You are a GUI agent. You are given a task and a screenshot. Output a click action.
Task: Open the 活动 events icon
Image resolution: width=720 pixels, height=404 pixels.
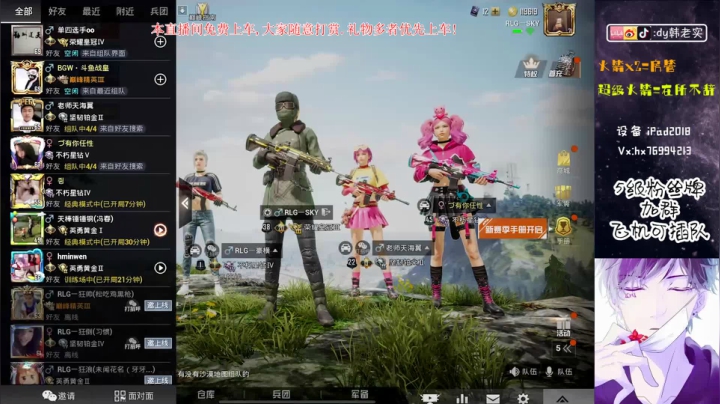563,326
